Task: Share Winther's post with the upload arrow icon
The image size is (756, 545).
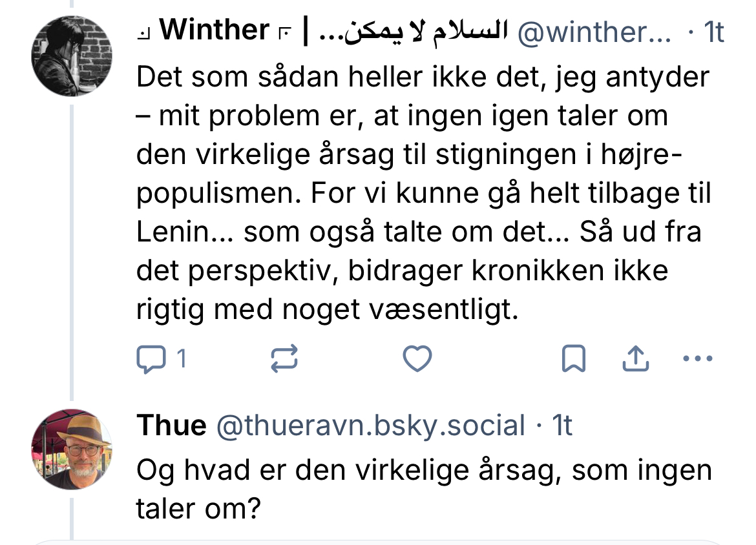Action: click(635, 359)
